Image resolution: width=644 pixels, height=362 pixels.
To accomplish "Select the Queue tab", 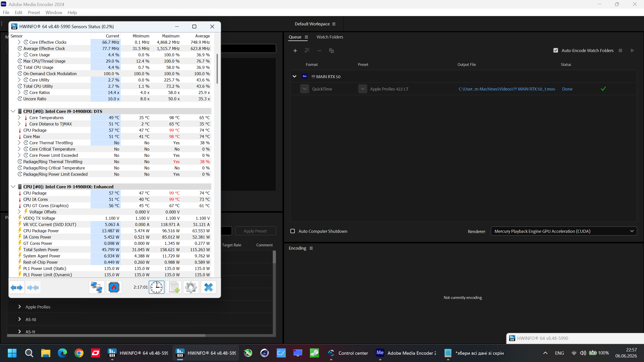I will pyautogui.click(x=295, y=37).
